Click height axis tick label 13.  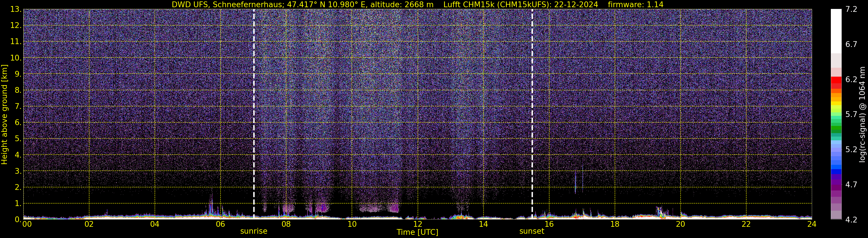coord(16,10)
